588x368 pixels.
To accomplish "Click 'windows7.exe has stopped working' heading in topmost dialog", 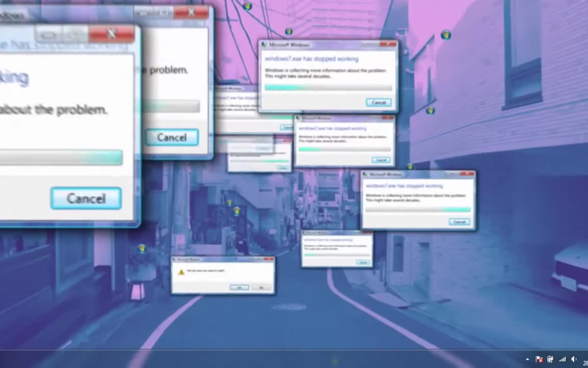I will click(311, 59).
